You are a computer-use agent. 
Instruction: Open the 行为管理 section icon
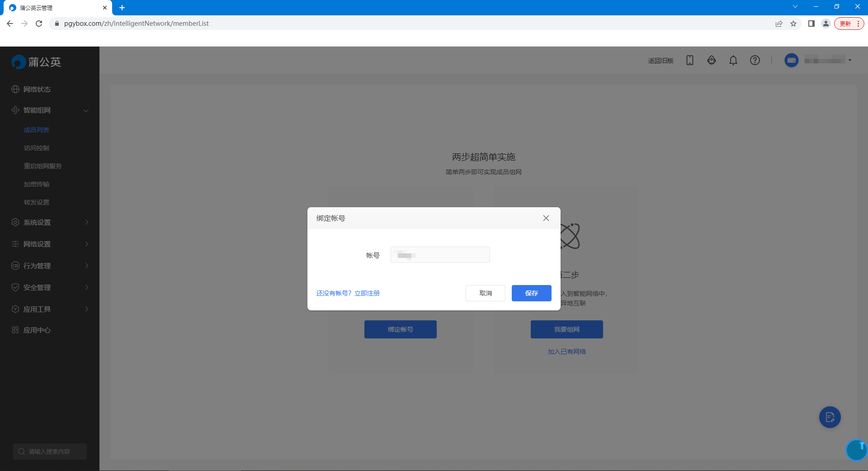pos(15,266)
